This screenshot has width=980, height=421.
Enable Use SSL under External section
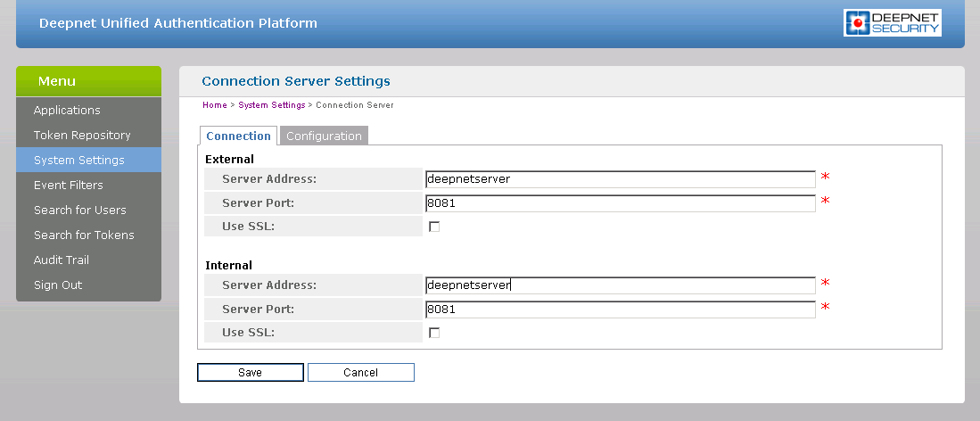pos(434,227)
